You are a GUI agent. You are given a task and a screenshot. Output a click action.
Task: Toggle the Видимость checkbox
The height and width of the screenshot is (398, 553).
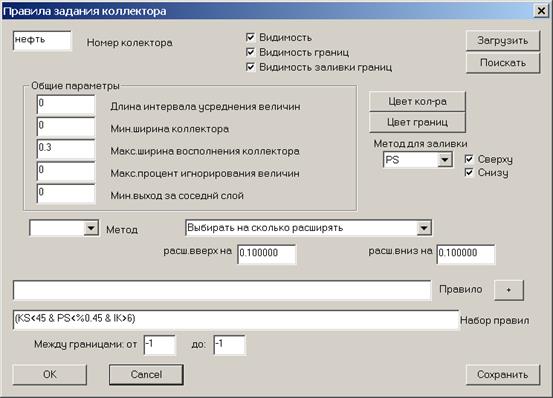point(250,37)
